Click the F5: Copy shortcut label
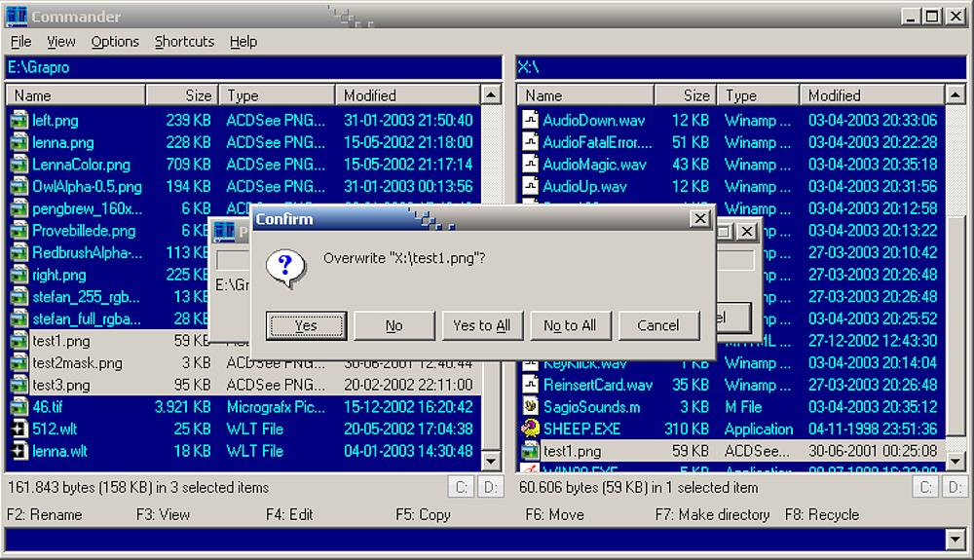The width and height of the screenshot is (974, 560). click(x=423, y=514)
